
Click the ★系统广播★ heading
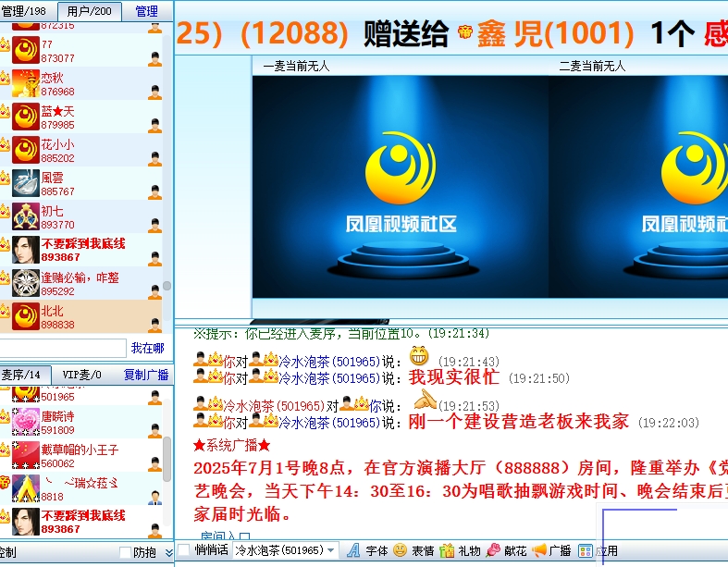click(x=231, y=446)
